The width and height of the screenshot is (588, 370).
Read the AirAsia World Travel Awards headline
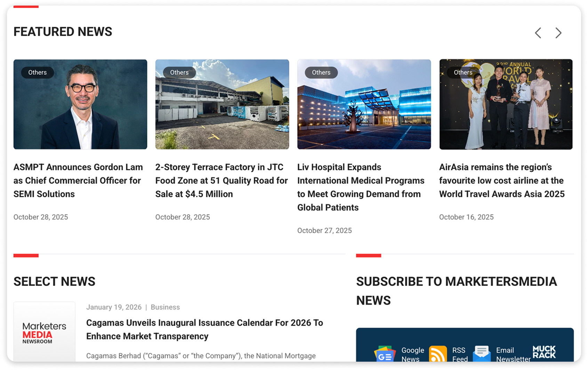click(501, 180)
